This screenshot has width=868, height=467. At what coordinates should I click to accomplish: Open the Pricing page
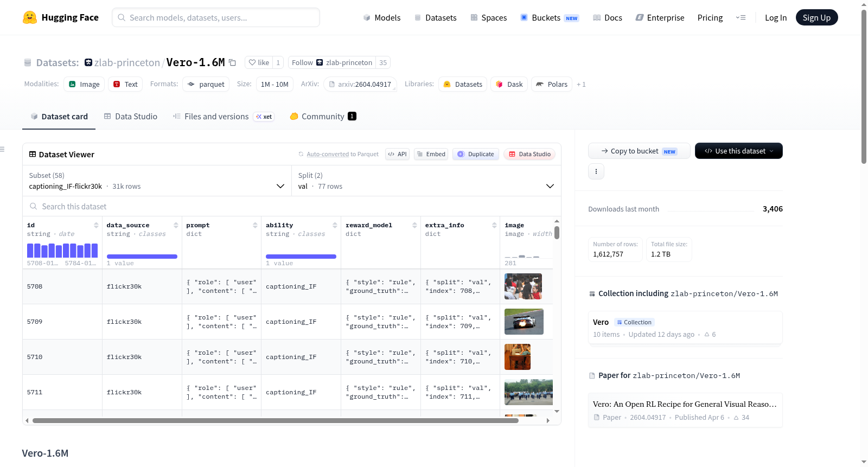coord(710,17)
